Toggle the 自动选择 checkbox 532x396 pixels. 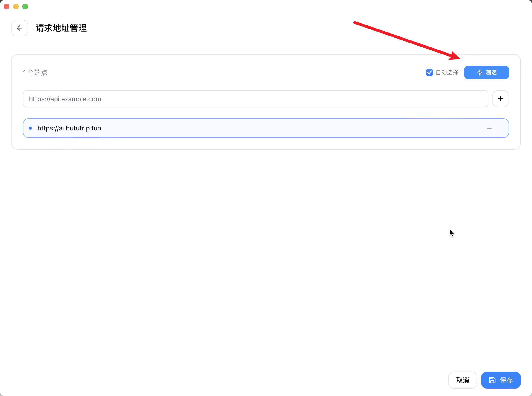click(429, 72)
